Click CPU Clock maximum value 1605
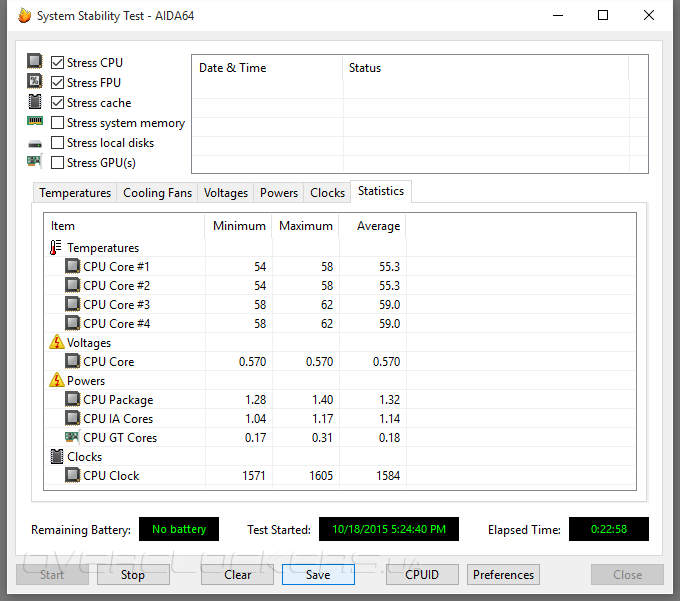Screen dimensions: 680x601 321,476
